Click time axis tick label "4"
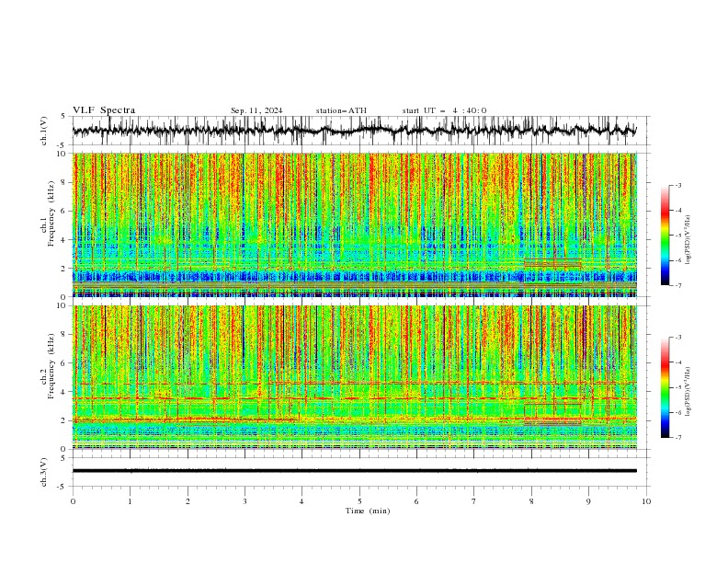Viewport: 728px width, 563px height. pos(301,501)
